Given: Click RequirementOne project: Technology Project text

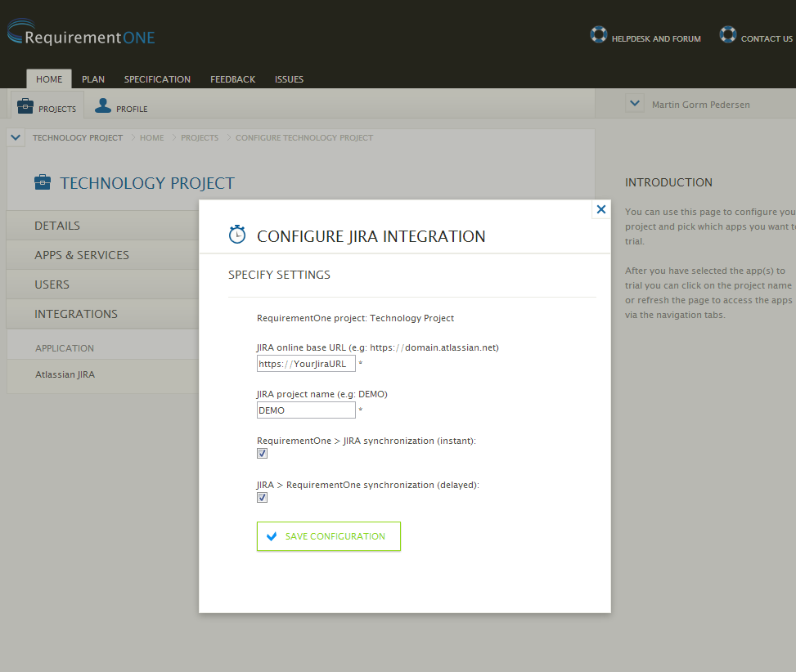Looking at the screenshot, I should click(355, 318).
